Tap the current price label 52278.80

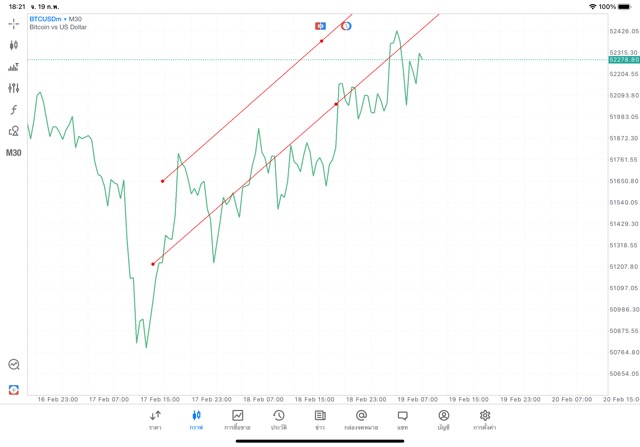point(622,60)
